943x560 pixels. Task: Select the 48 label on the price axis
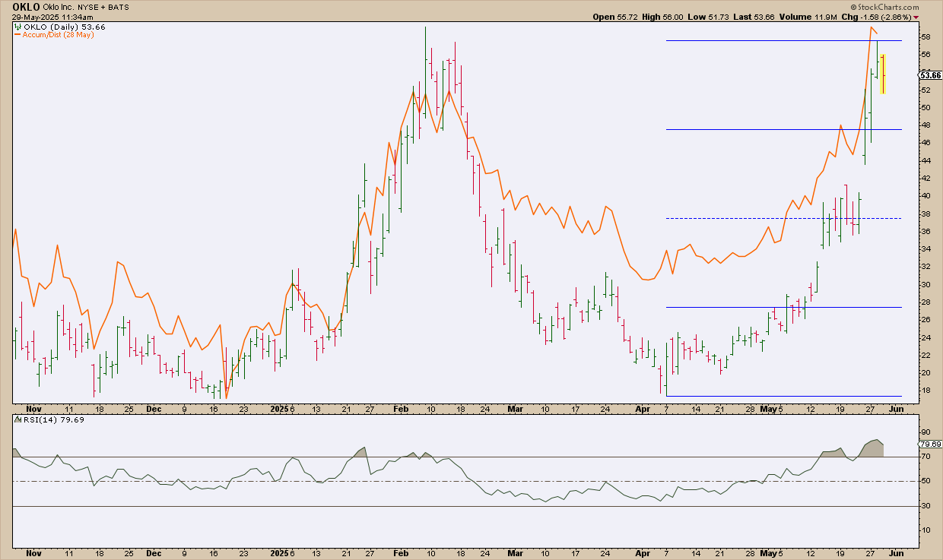926,125
